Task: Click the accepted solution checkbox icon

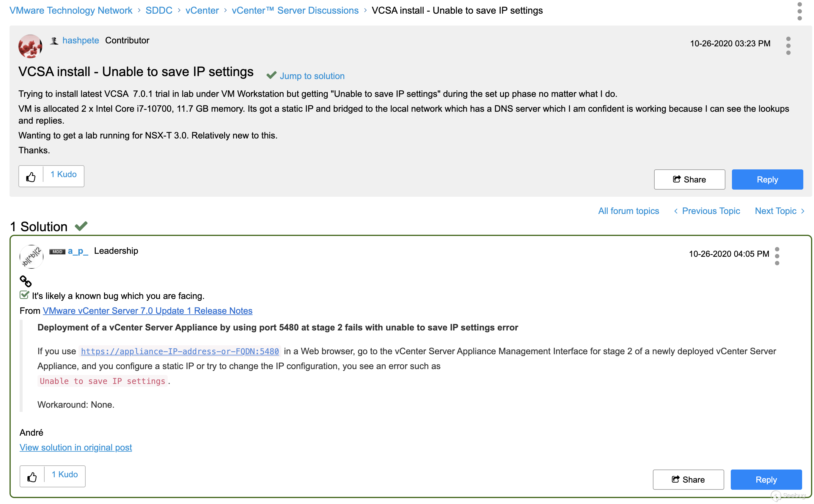Action: [24, 295]
